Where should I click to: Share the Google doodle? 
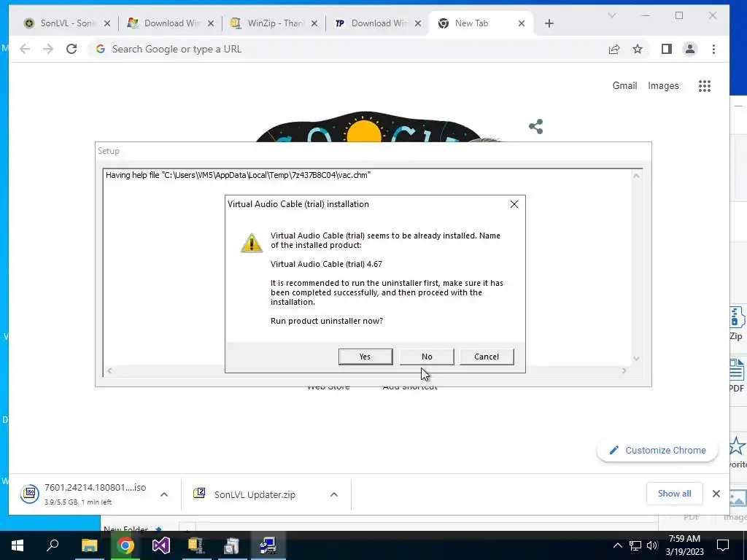click(x=536, y=127)
